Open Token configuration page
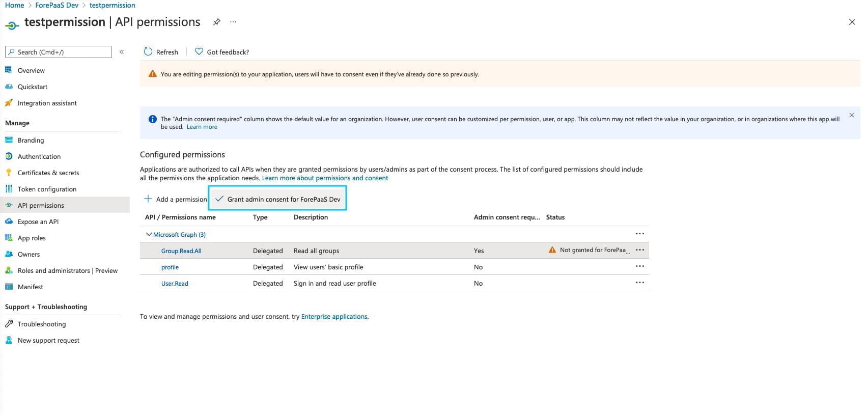 (47, 189)
